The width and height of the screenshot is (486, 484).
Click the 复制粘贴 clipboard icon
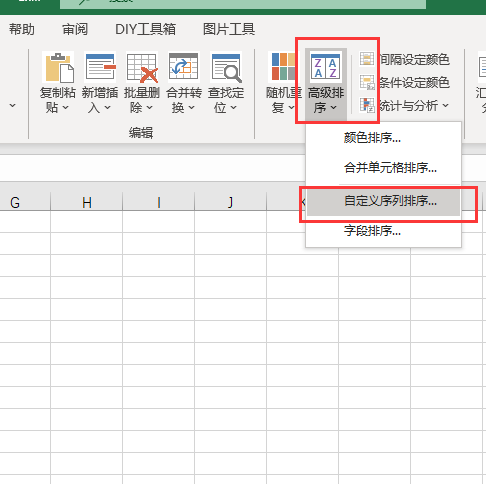(59, 67)
